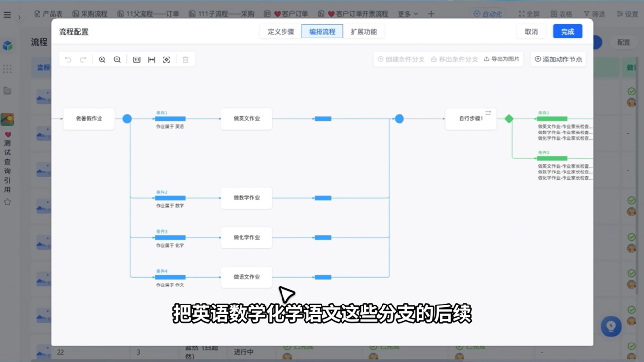Viewport: 644px width, 362px height.
Task: Zoom out of the flow canvas
Action: [x=117, y=59]
